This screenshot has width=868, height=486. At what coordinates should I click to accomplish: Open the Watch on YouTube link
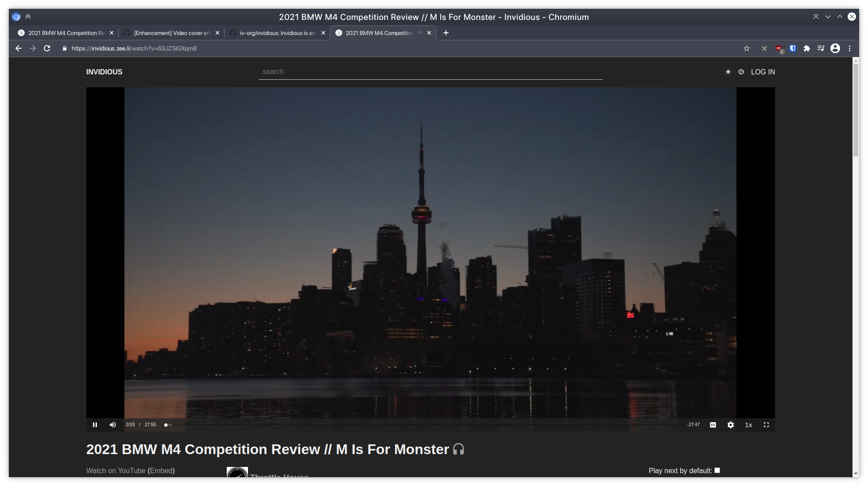point(116,470)
